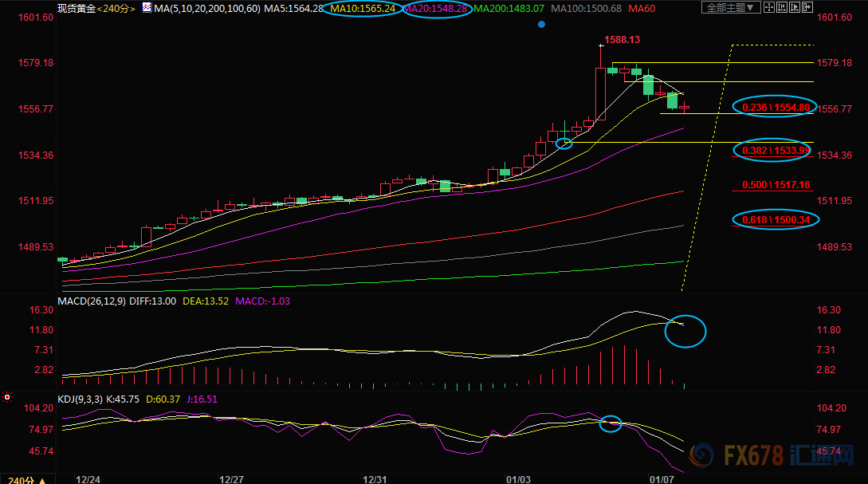Click the 现货黄金 symbol name
This screenshot has width=868, height=484.
[77, 9]
